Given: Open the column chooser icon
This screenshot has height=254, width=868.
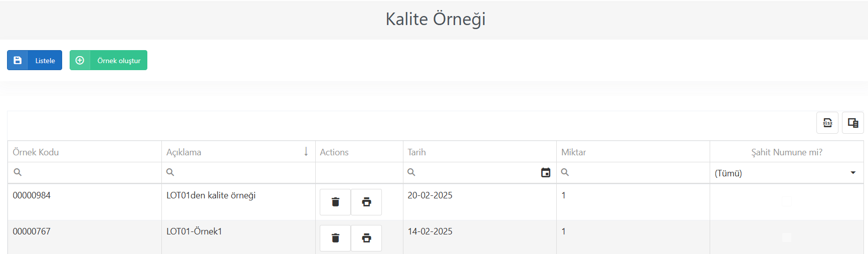Looking at the screenshot, I should coord(853,123).
